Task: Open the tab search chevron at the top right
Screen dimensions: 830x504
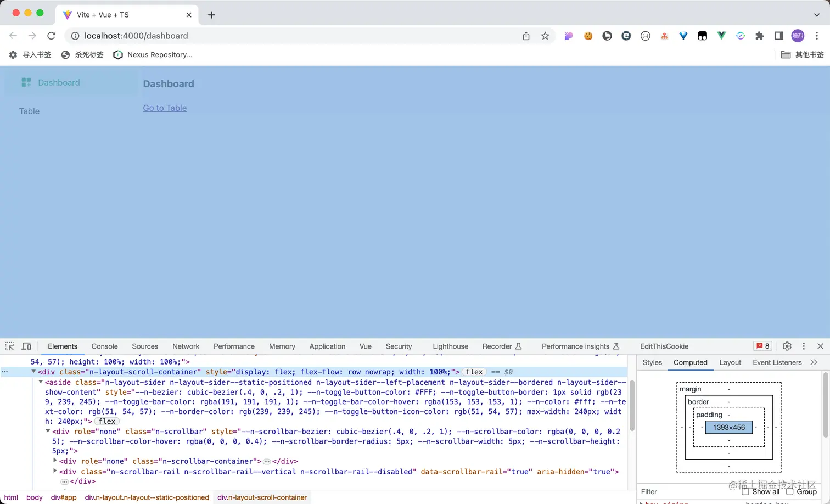Action: point(817,15)
